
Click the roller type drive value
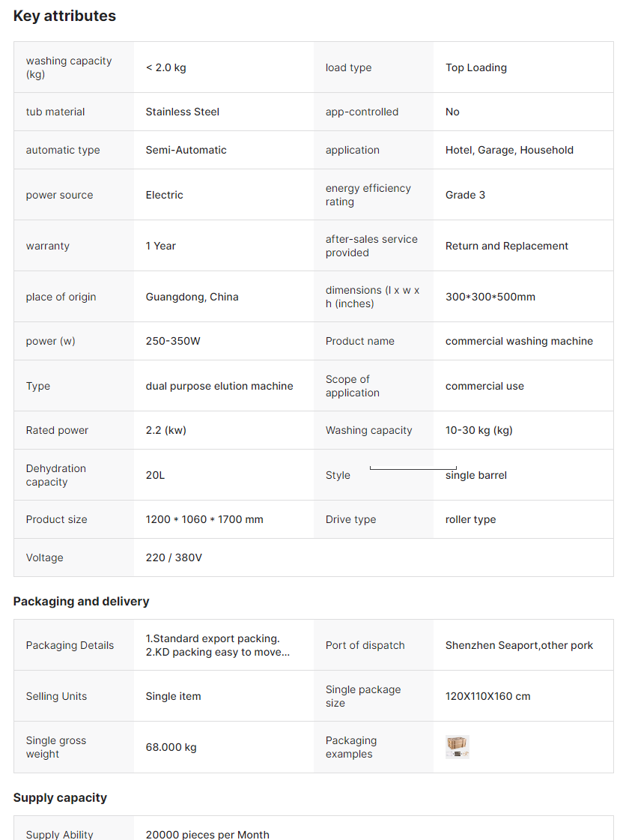470,519
